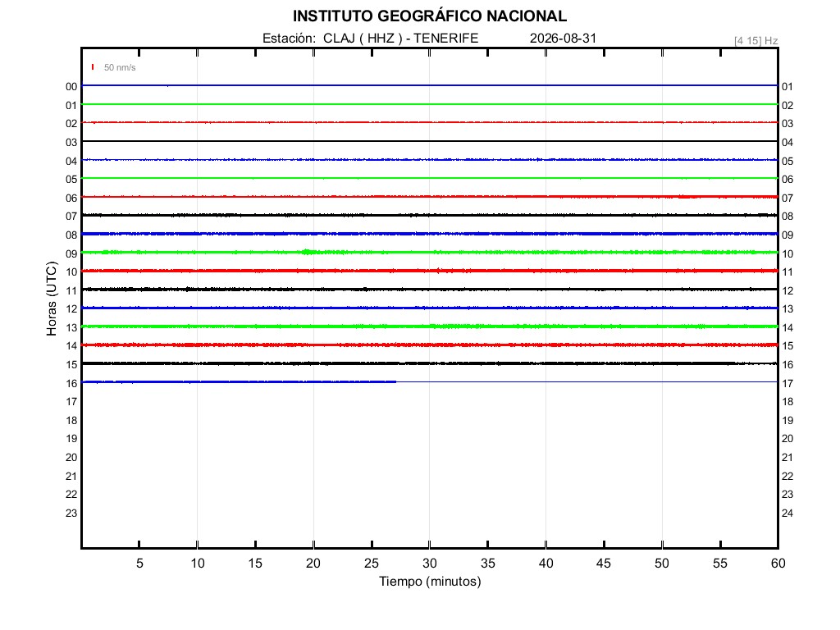This screenshot has height=630, width=840.
Task: Click the 00 hour label on left axis
Action: click(71, 87)
